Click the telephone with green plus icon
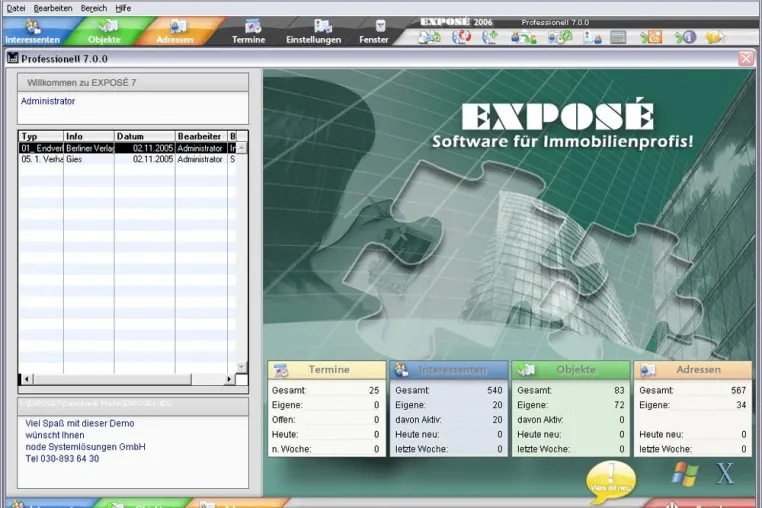 [x=490, y=37]
